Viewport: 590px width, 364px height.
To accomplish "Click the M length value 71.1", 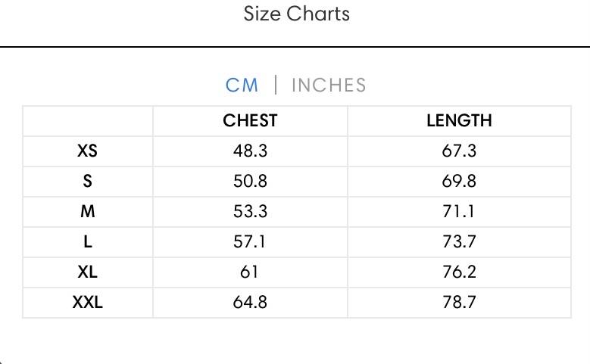I will (x=458, y=211).
